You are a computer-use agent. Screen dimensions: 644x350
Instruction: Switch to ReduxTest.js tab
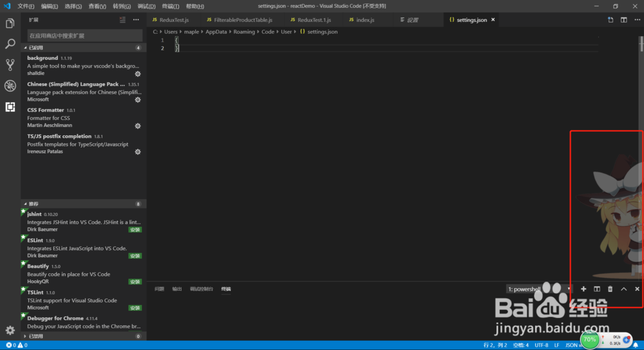[x=174, y=20]
